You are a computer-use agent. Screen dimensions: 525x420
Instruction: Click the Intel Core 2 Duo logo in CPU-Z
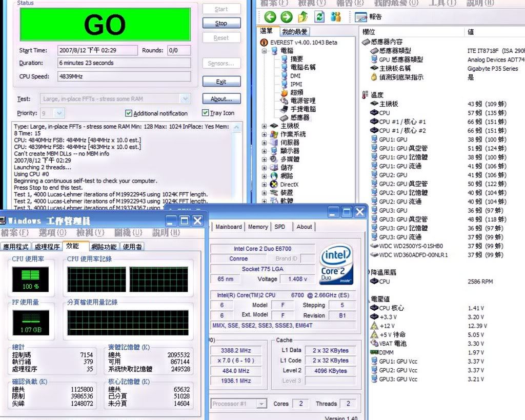point(336,264)
